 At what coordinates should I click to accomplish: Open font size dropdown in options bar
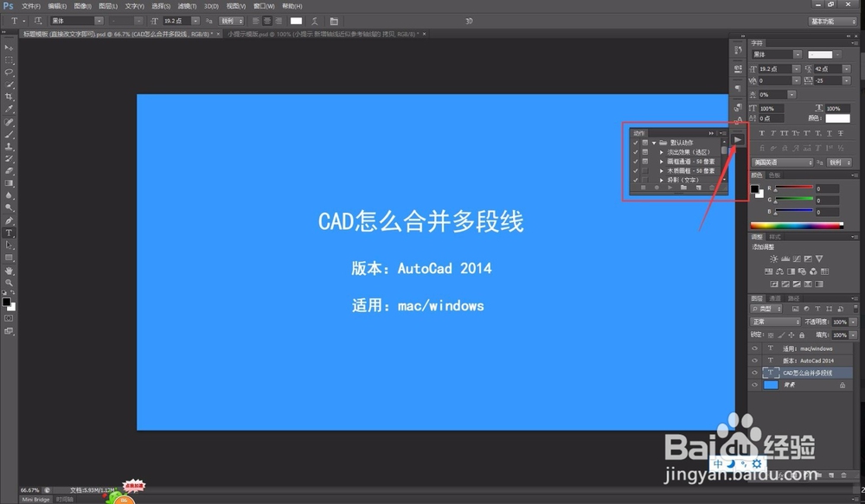click(x=195, y=21)
